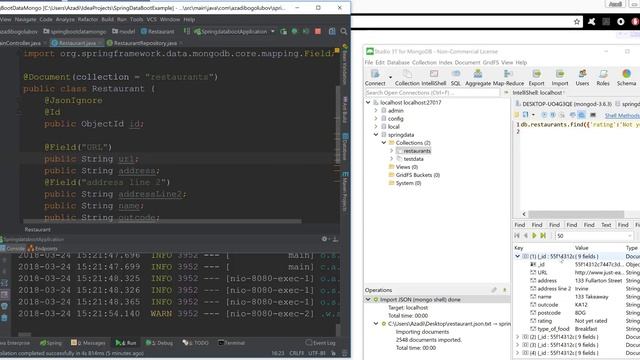Expand the restaurants collection node
640x360 pixels.
tap(391, 151)
